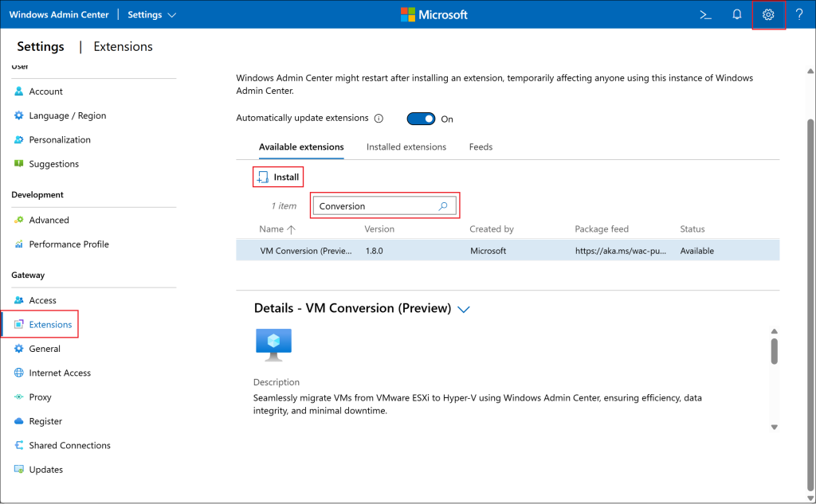Viewport: 816px width, 504px height.
Task: Switch to the Installed extensions tab
Action: tap(406, 147)
